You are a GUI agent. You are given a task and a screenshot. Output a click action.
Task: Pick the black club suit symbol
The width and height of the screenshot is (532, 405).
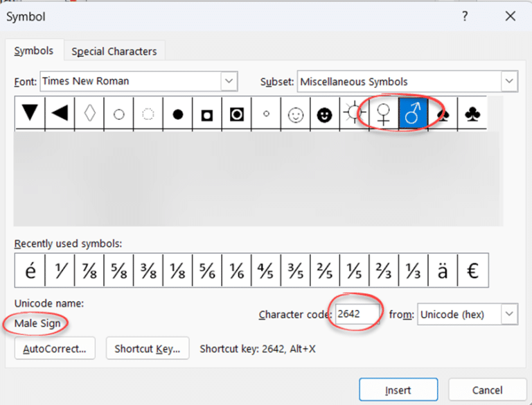pyautogui.click(x=472, y=113)
